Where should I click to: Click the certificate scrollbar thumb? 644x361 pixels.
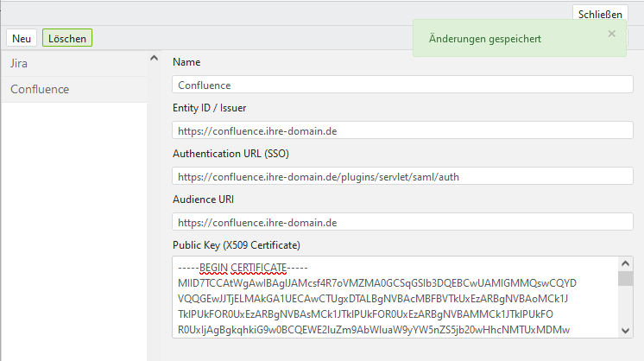626,278
